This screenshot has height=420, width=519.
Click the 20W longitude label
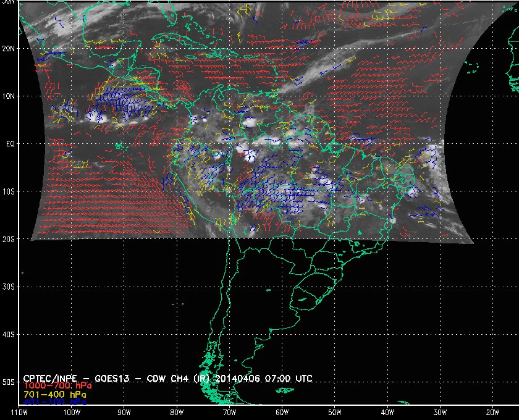(492, 413)
